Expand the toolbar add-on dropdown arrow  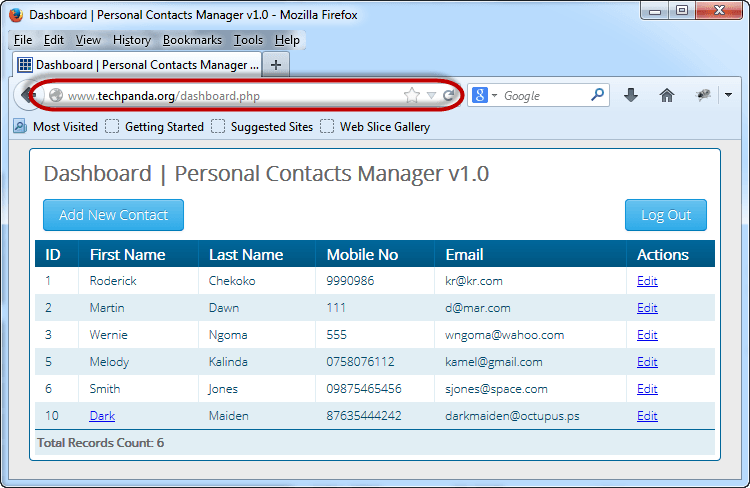pyautogui.click(x=728, y=95)
